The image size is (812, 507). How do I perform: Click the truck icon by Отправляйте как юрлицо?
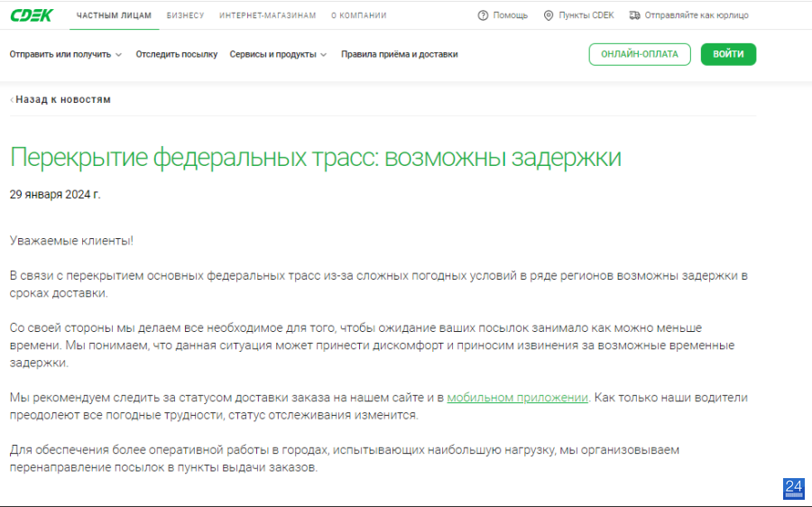(634, 15)
